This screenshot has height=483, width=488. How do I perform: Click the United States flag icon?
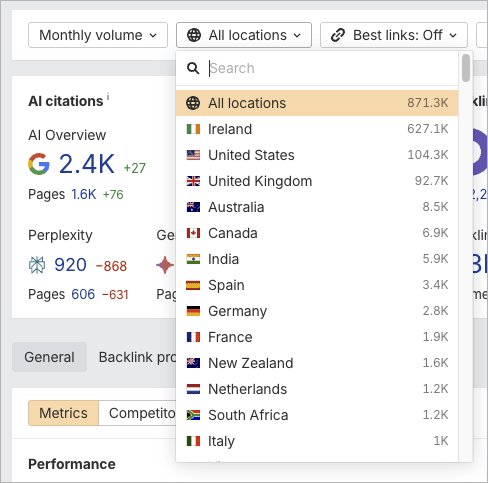coord(193,155)
